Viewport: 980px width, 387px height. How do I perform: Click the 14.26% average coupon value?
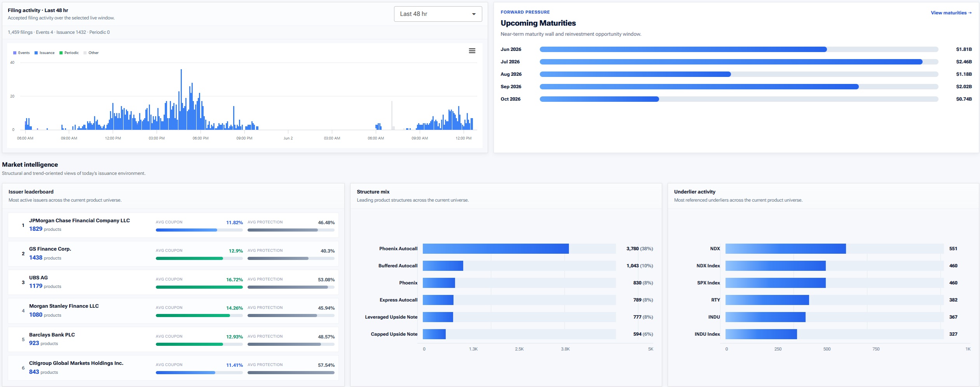(x=234, y=308)
